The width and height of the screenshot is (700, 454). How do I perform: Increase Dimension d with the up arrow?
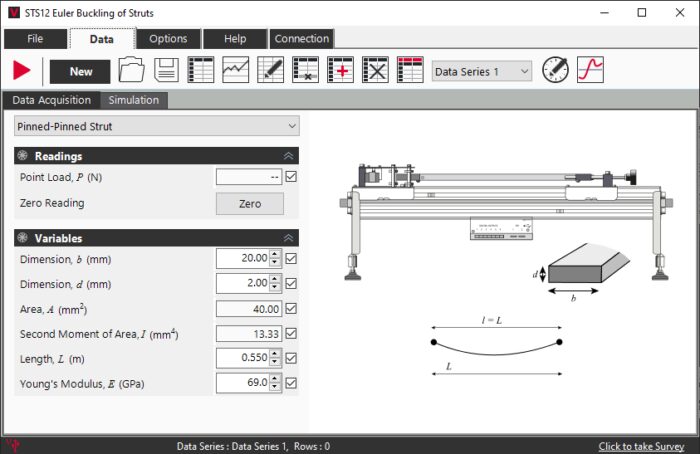tap(275, 279)
